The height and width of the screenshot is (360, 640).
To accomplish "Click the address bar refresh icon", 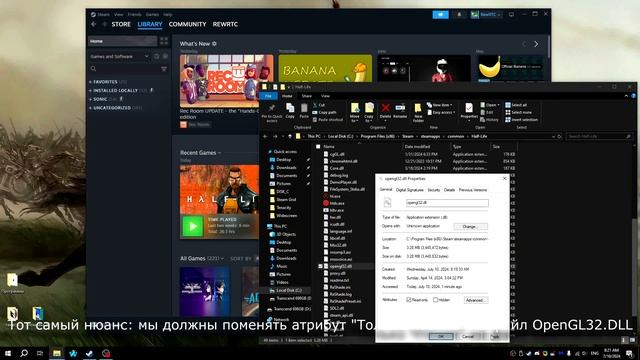I will (x=560, y=136).
